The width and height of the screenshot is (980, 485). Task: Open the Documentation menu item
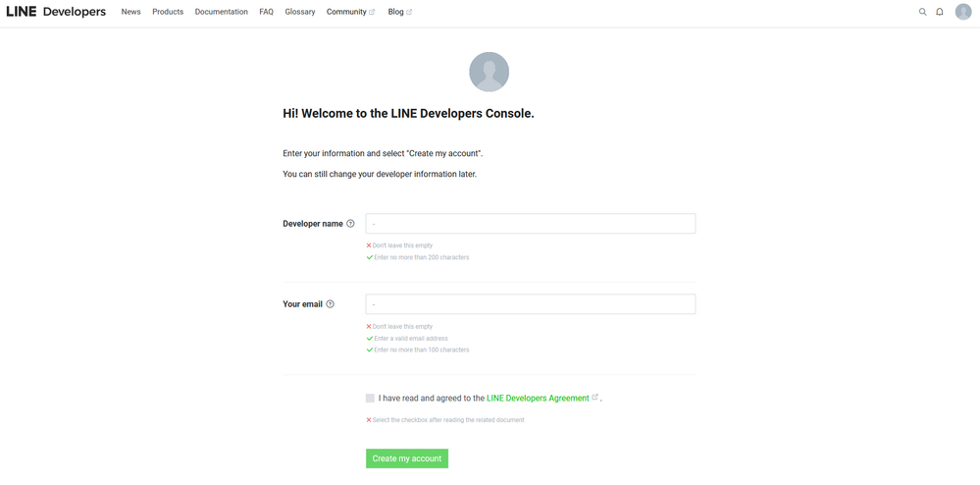(222, 12)
